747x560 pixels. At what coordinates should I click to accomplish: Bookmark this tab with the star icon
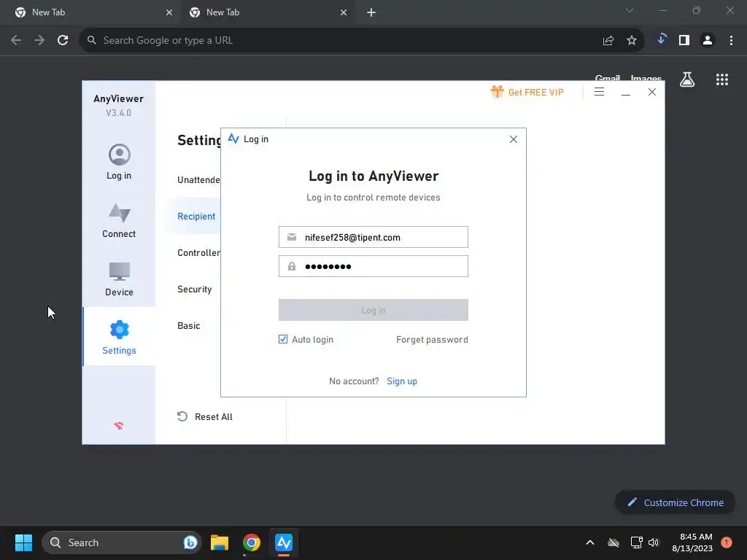pos(631,41)
